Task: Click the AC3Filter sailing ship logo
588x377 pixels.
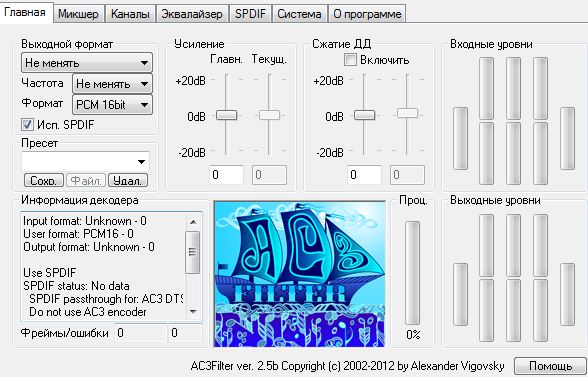Action: 299,274
